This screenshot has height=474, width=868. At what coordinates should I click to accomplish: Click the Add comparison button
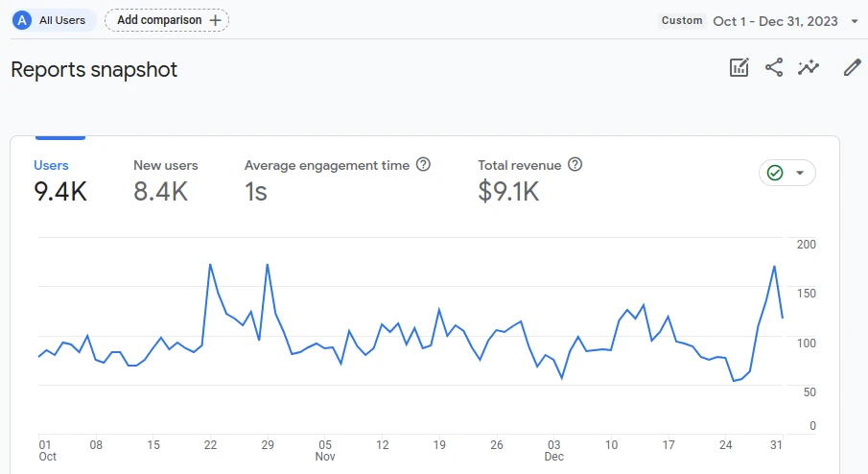167,20
